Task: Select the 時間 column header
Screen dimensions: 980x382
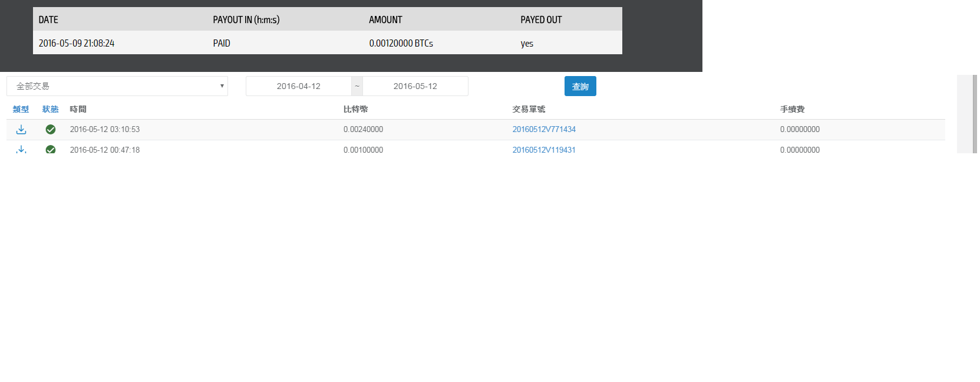Action: pyautogui.click(x=78, y=109)
